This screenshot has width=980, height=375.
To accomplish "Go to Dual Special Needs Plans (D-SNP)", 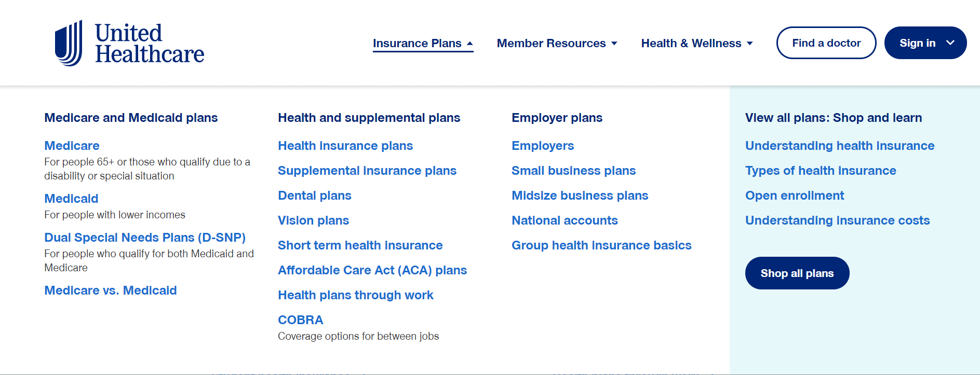I will tap(145, 238).
